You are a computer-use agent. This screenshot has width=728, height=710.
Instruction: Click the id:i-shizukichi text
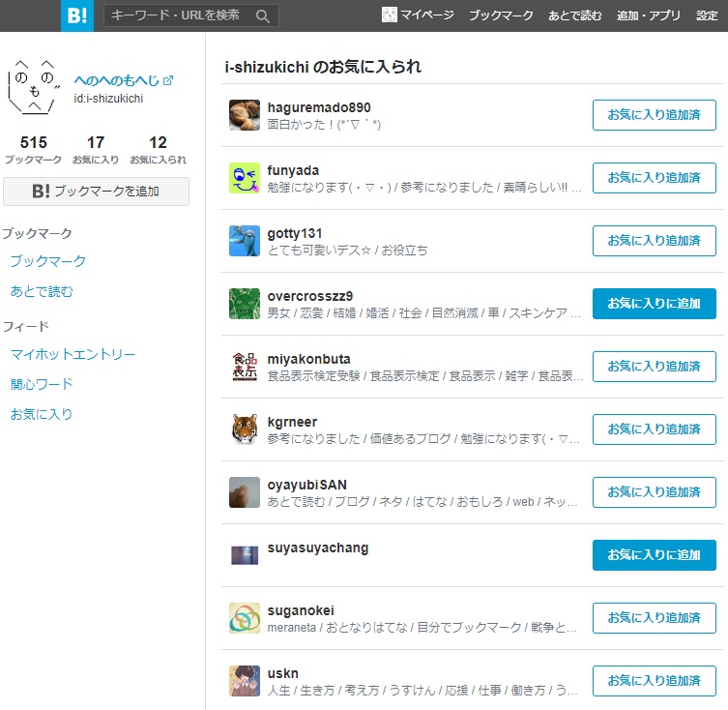(108, 99)
